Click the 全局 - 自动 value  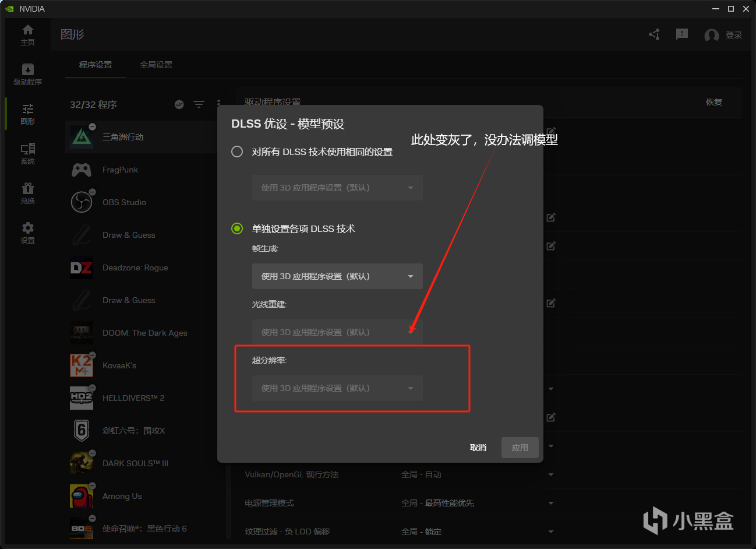[x=421, y=474]
